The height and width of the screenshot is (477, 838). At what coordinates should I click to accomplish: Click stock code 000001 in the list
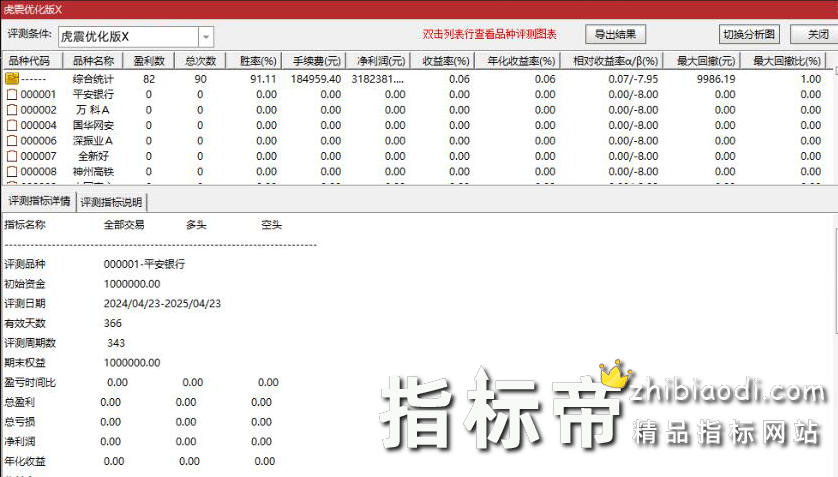tap(38, 95)
